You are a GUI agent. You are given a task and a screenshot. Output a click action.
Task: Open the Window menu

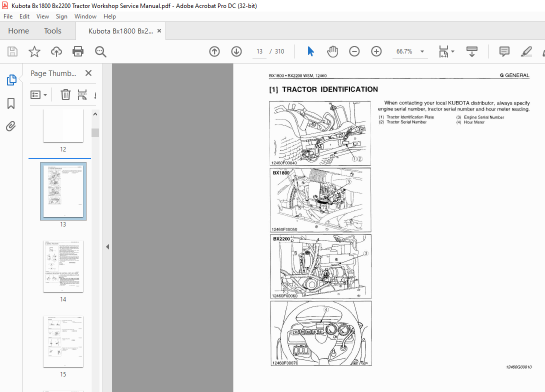tap(85, 16)
